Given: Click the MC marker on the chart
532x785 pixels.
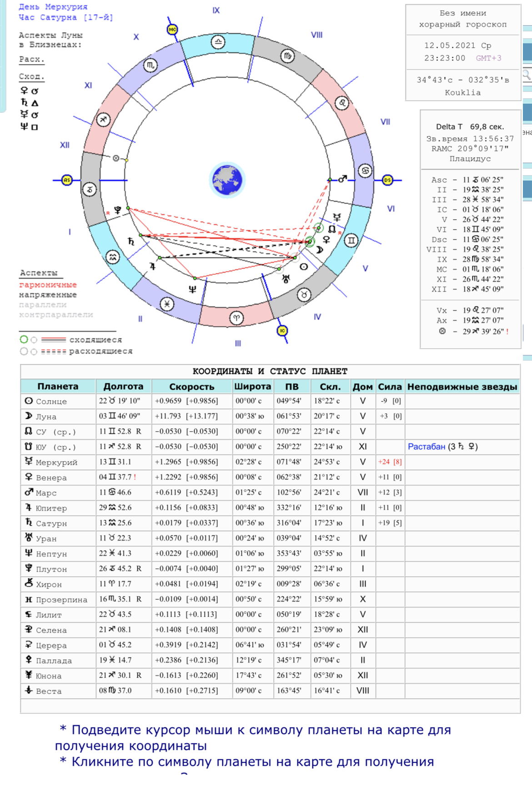Looking at the screenshot, I should (x=172, y=30).
